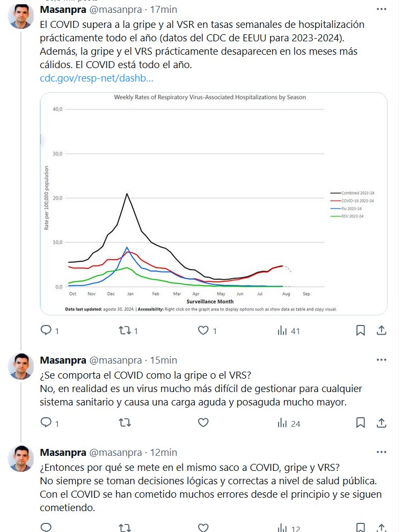This screenshot has width=408, height=532.
Task: Reply to the first COVID hospitalization post
Action: 47,330
